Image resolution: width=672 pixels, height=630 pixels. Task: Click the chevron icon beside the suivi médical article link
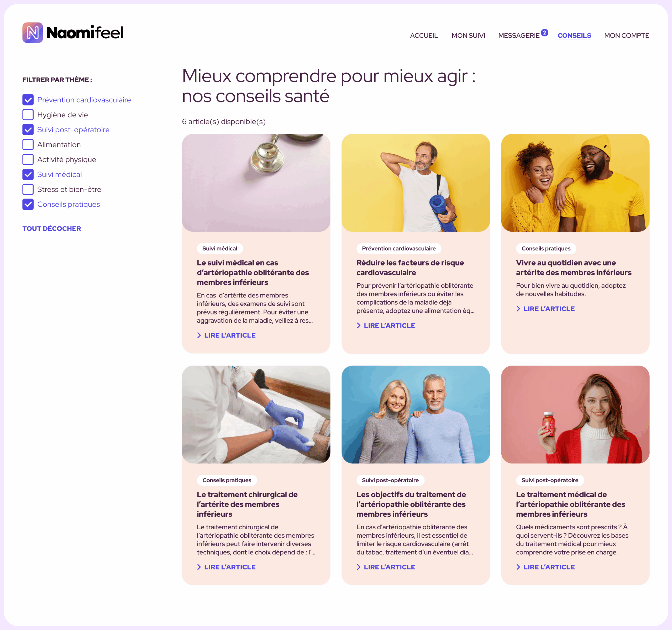point(199,335)
